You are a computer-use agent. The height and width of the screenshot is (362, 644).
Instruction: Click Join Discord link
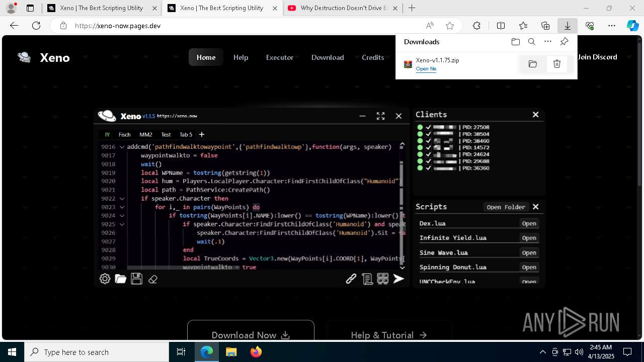pyautogui.click(x=597, y=57)
